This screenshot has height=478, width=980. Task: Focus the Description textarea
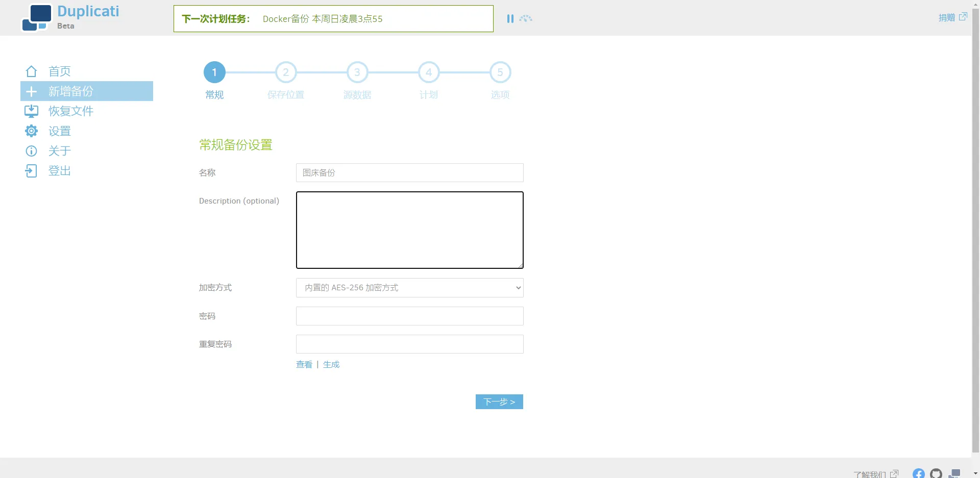click(x=410, y=230)
